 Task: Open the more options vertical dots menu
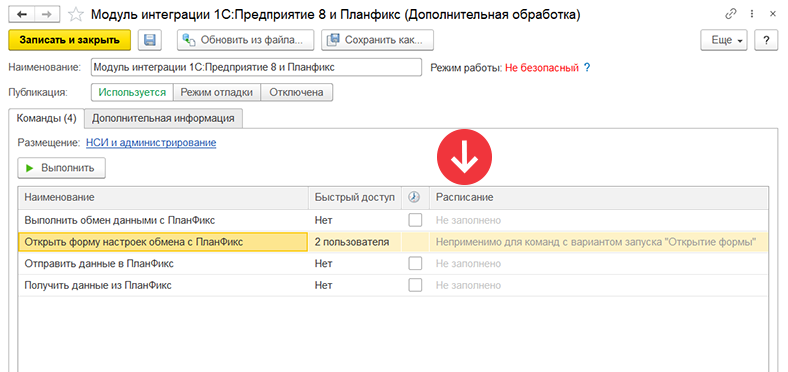[x=752, y=15]
